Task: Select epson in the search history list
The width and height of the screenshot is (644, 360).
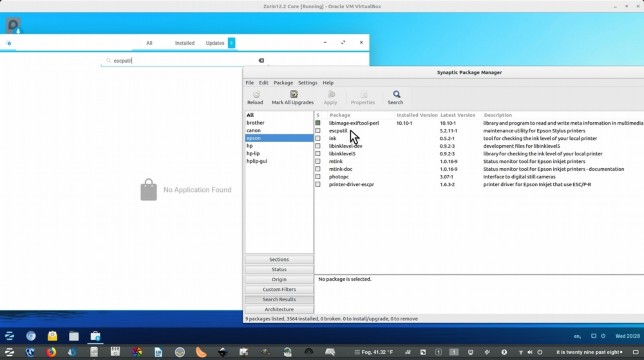Action: tap(279, 138)
